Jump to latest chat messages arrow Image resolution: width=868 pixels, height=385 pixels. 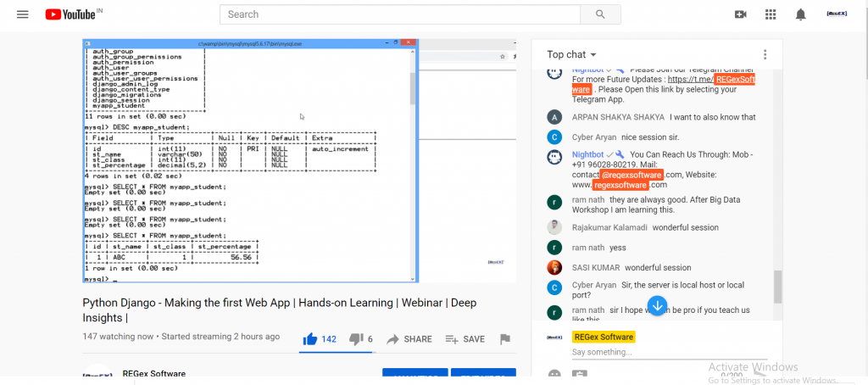(657, 305)
